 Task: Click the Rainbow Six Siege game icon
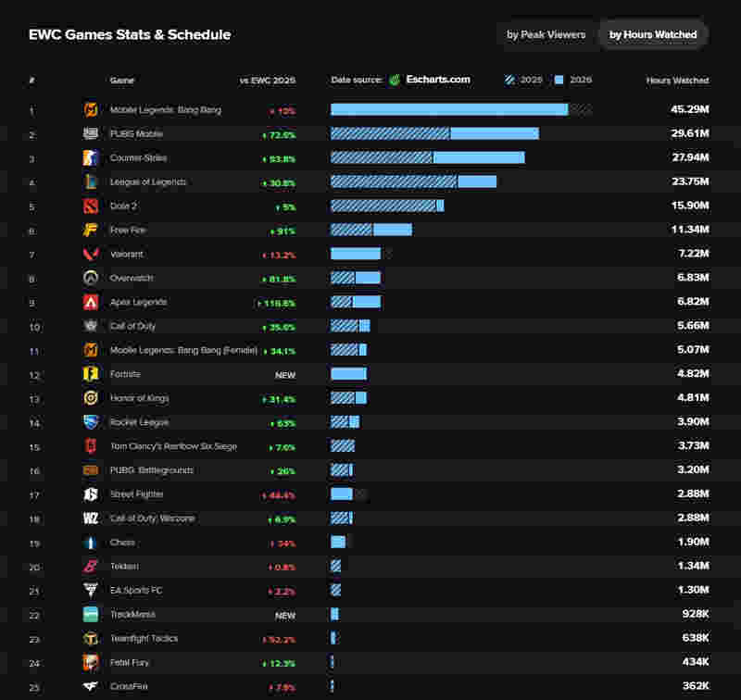click(91, 446)
